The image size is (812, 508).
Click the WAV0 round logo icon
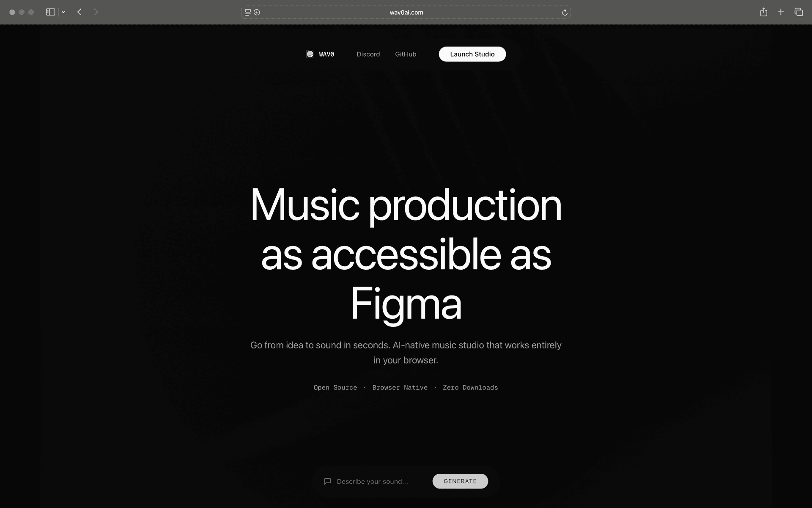coord(310,54)
